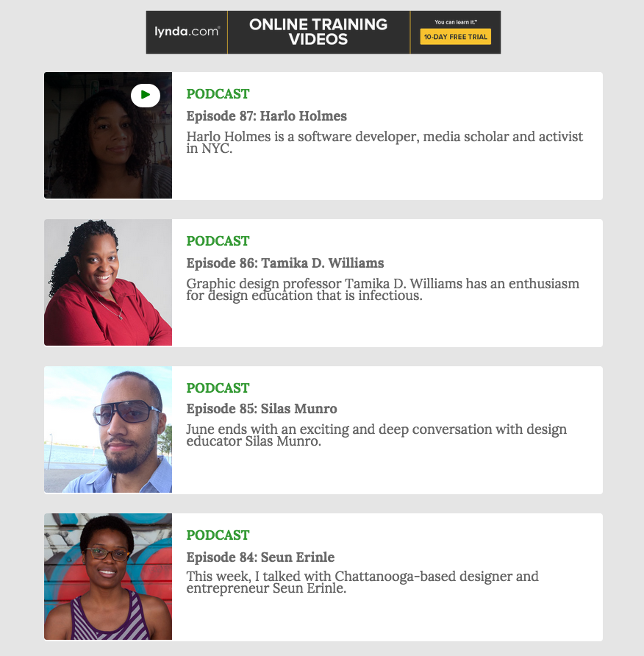The width and height of the screenshot is (644, 656).
Task: Click the PODCAST label above Episode 86
Action: (x=218, y=241)
